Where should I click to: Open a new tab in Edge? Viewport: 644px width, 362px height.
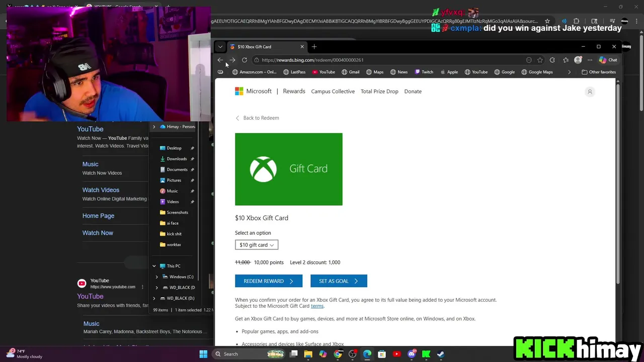pos(314,47)
